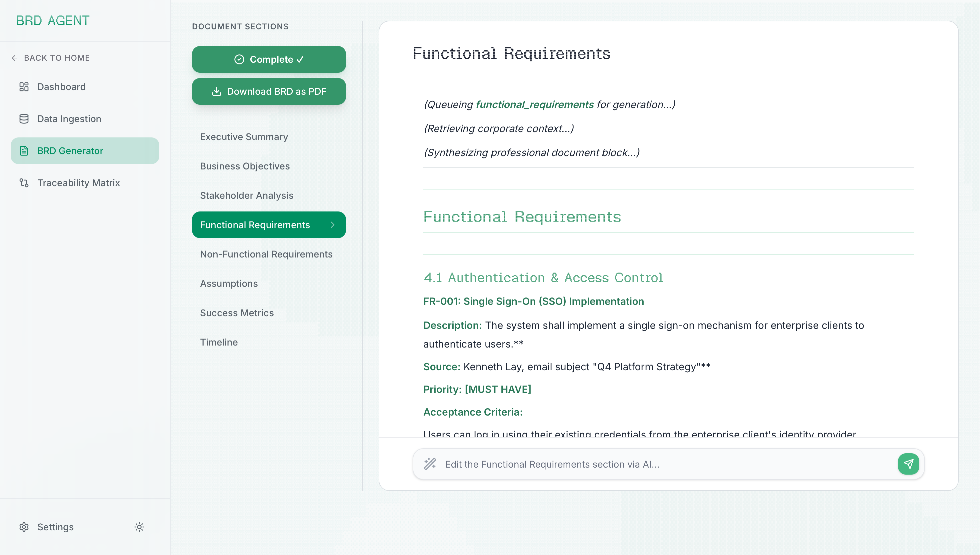Click the Retrieving corporate context line
Viewport: 980px width, 555px height.
[x=499, y=129]
